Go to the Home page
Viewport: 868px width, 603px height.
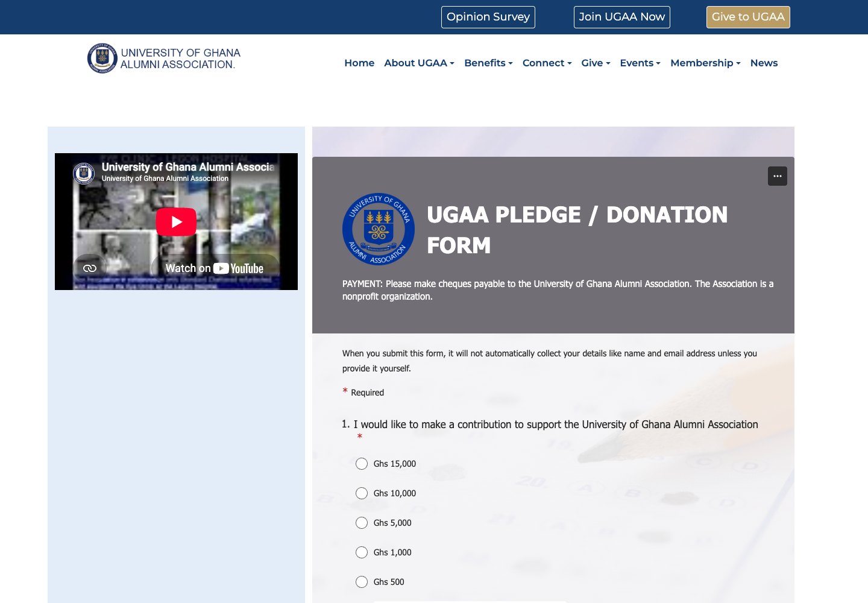(359, 63)
